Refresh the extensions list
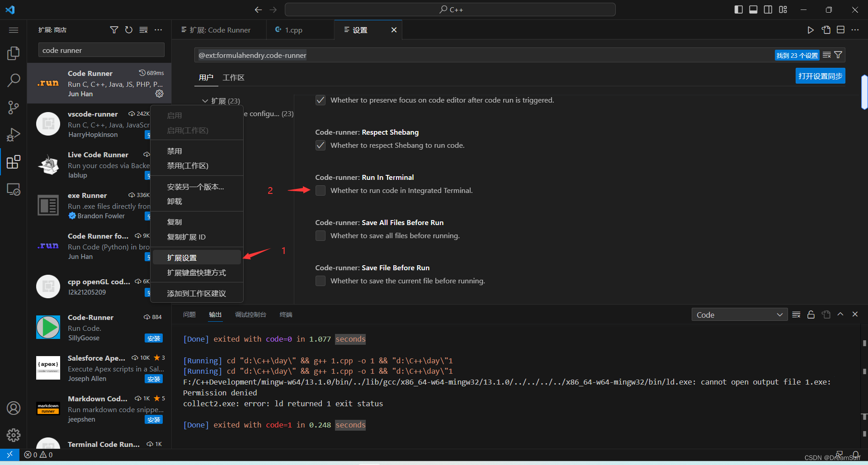 [129, 30]
